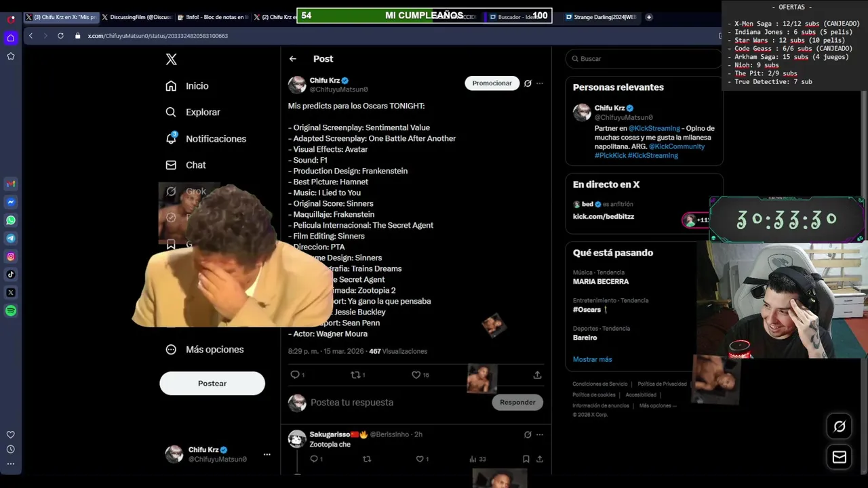Click the Promocionar button

pos(492,83)
